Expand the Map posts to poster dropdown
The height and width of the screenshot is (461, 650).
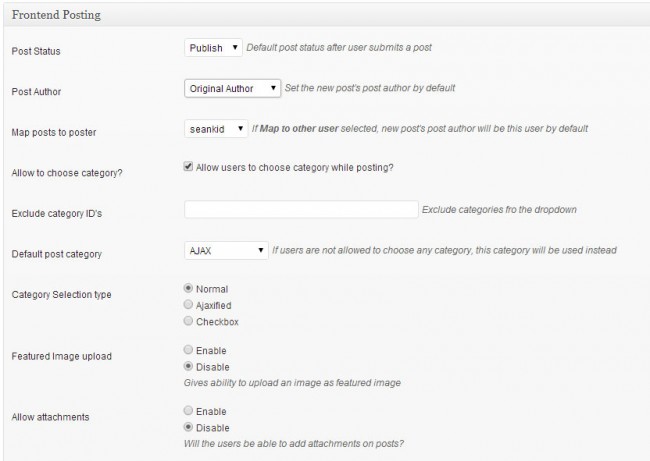217,128
